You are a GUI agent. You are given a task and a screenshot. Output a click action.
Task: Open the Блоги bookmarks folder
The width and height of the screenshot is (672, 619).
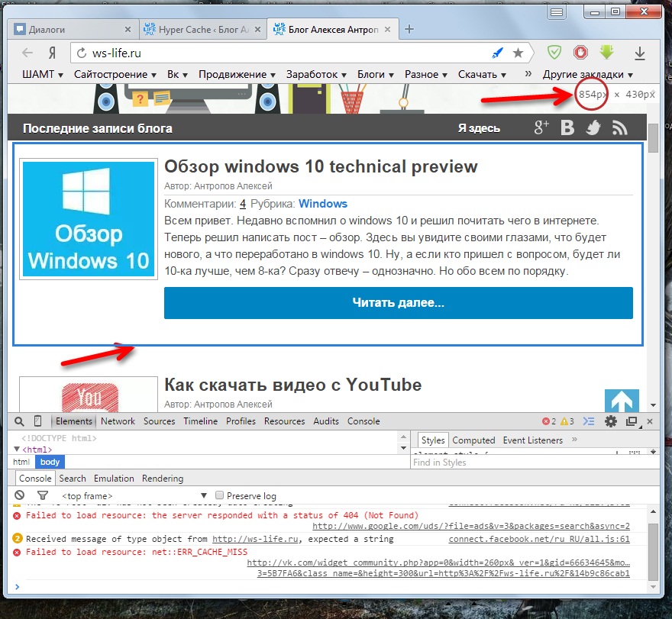376,75
